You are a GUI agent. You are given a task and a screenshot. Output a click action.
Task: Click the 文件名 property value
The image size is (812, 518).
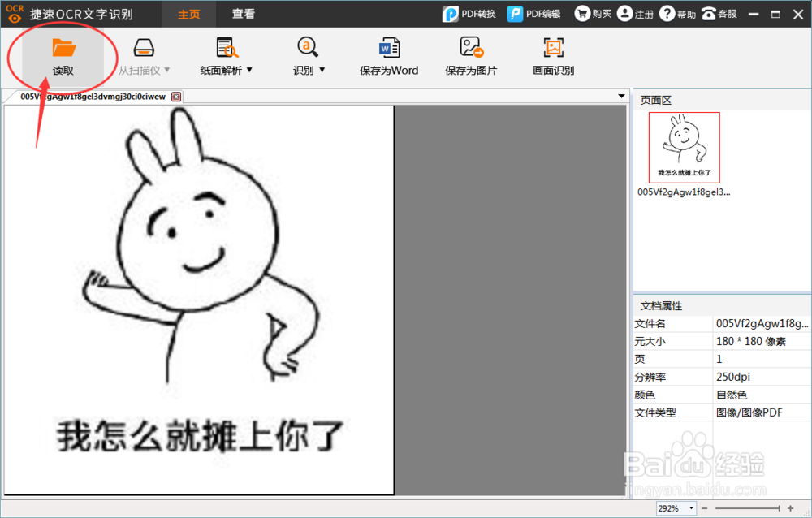[762, 324]
